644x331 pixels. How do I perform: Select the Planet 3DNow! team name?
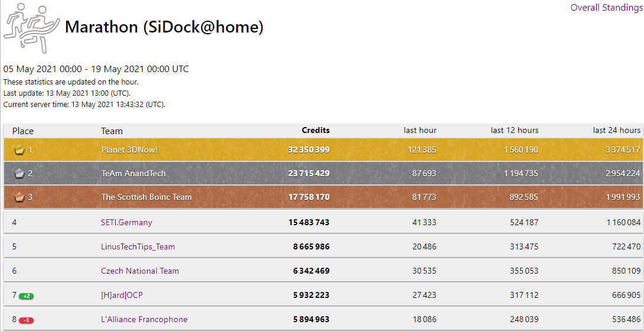pos(129,150)
